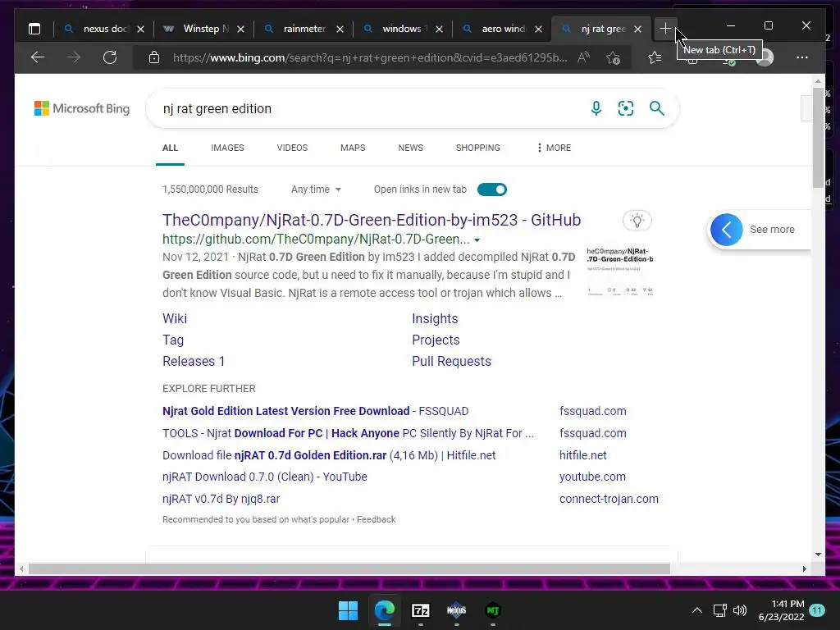Open Njrat Gold Edition FSSQUAD link
840x630 pixels.
pyautogui.click(x=315, y=411)
